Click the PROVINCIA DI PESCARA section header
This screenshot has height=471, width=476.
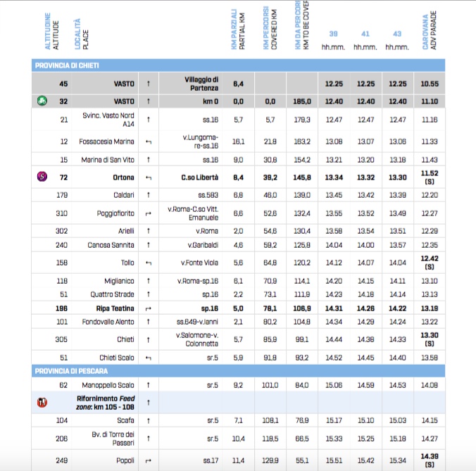point(238,371)
